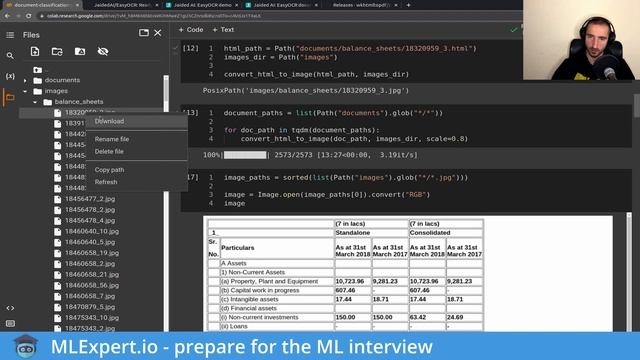Collapse the images folder

point(25,91)
